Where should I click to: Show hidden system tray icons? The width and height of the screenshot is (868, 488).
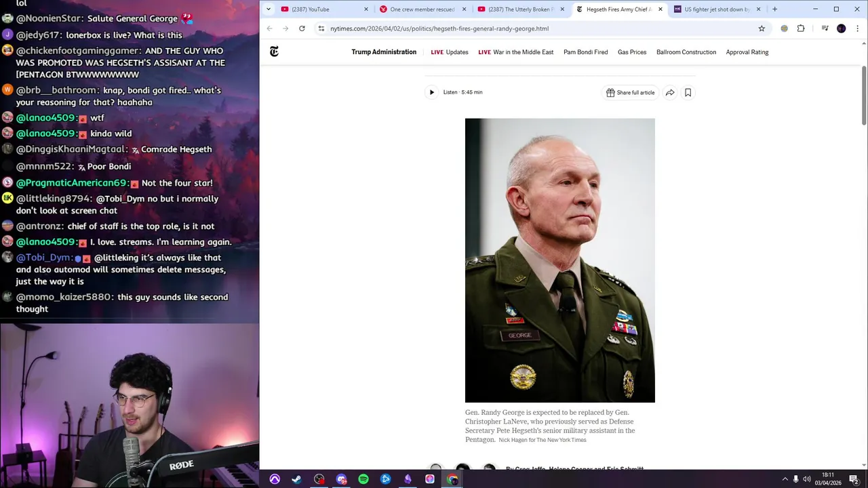coord(785,479)
